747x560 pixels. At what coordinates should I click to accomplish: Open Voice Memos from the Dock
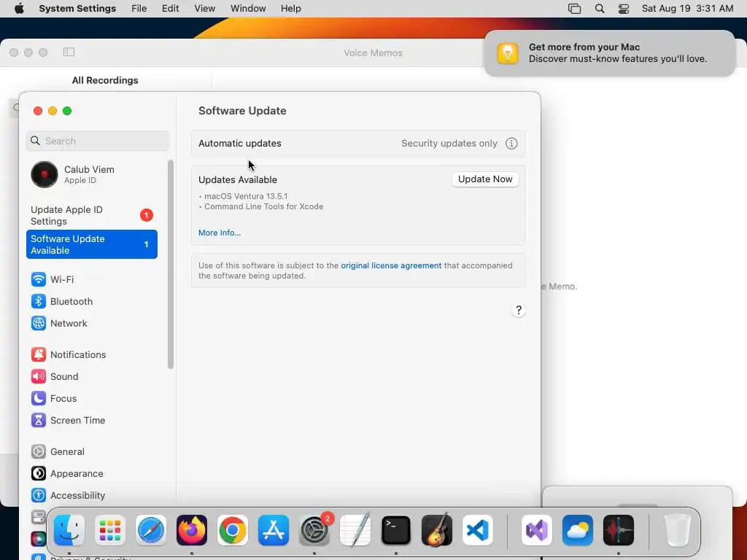619,530
